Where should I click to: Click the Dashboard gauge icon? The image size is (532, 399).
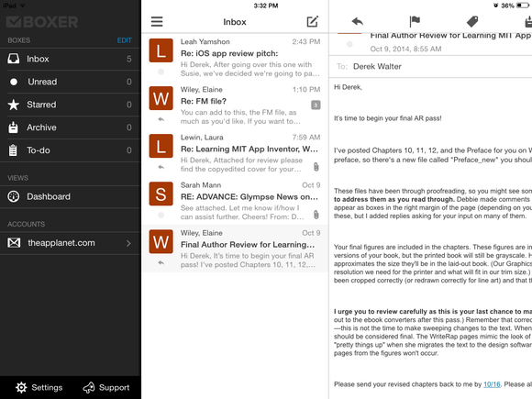[14, 196]
